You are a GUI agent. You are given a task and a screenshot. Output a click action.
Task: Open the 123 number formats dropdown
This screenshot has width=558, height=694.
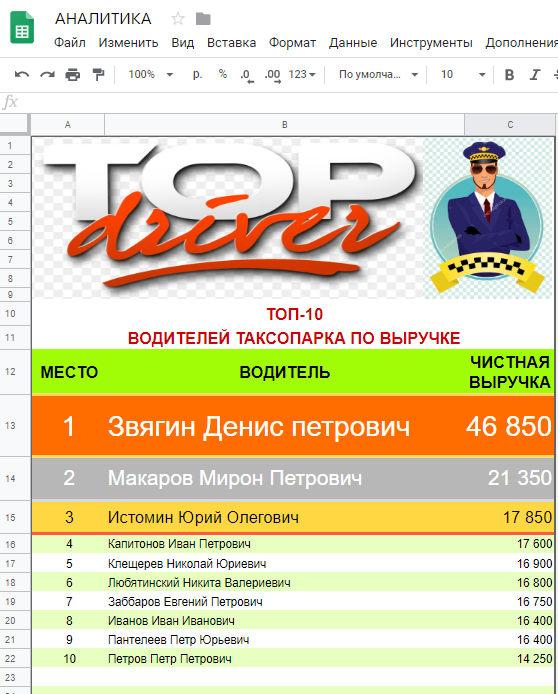(302, 74)
